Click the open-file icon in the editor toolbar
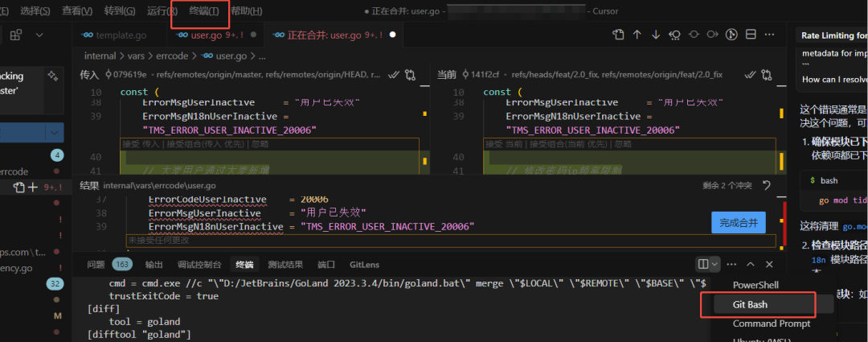 point(618,35)
